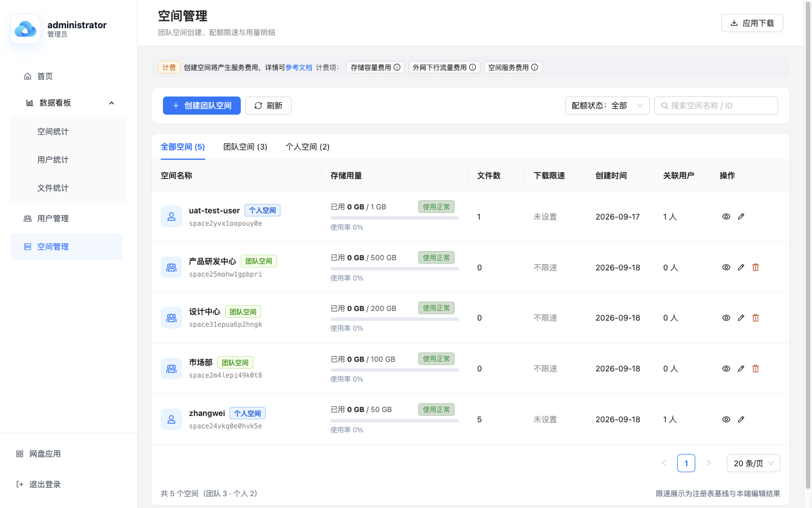
Task: Click info icon on 空间服务费用 tag
Action: click(x=535, y=67)
